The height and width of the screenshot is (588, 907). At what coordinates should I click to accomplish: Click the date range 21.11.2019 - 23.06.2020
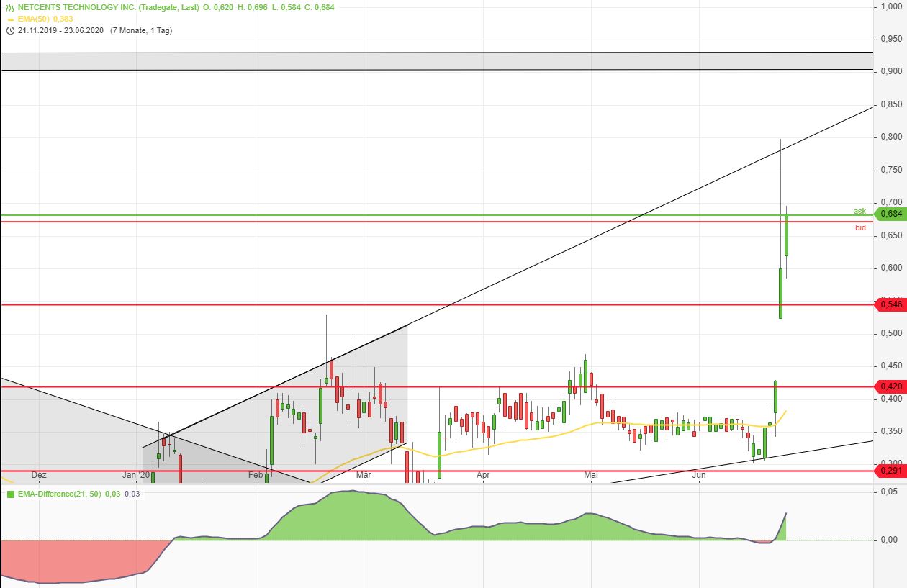coord(61,30)
